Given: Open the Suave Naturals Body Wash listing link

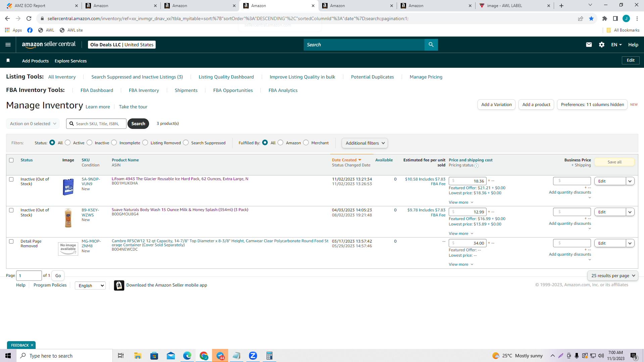Looking at the screenshot, I should click(180, 210).
